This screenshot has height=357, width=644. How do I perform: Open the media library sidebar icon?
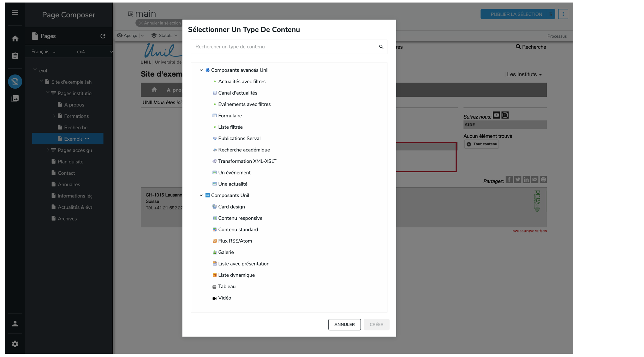coord(15,99)
